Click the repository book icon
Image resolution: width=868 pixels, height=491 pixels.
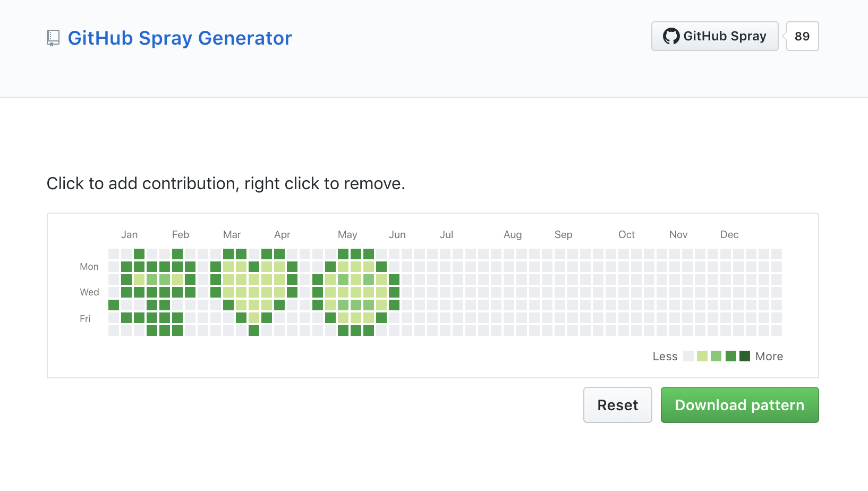click(52, 38)
